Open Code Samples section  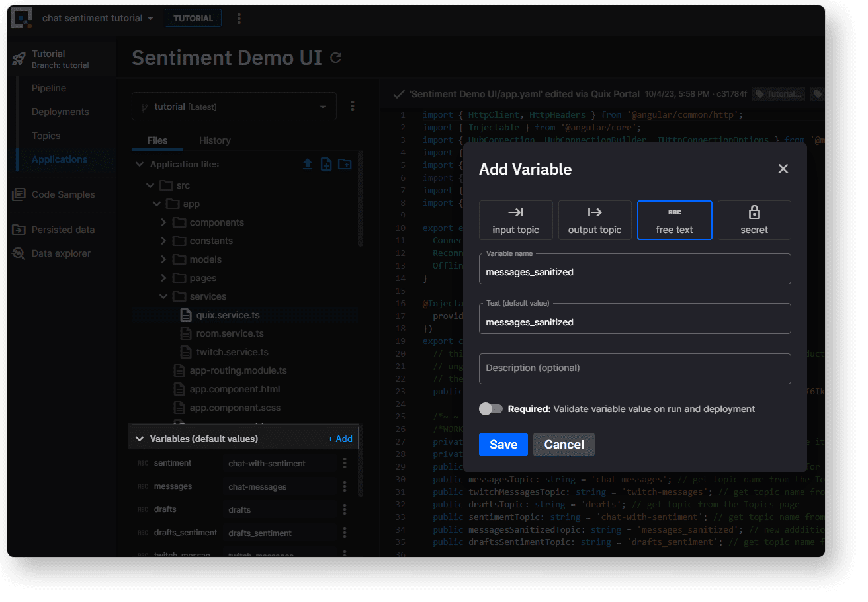[x=54, y=194]
